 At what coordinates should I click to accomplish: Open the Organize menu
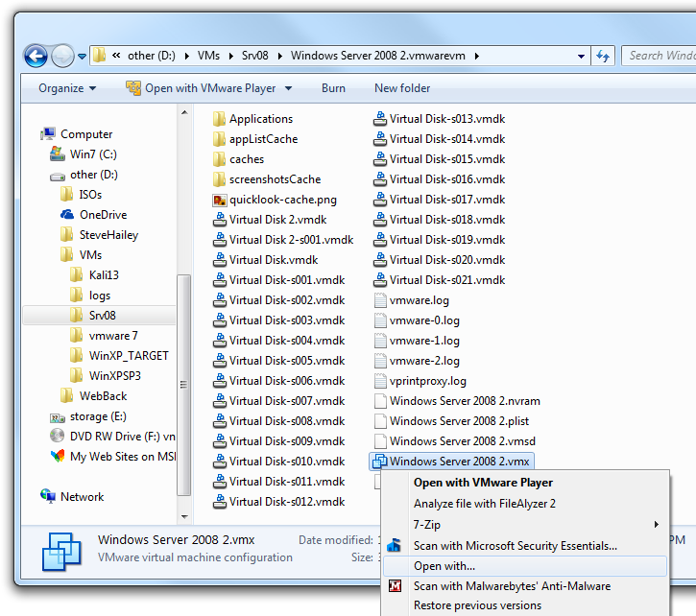pos(67,88)
